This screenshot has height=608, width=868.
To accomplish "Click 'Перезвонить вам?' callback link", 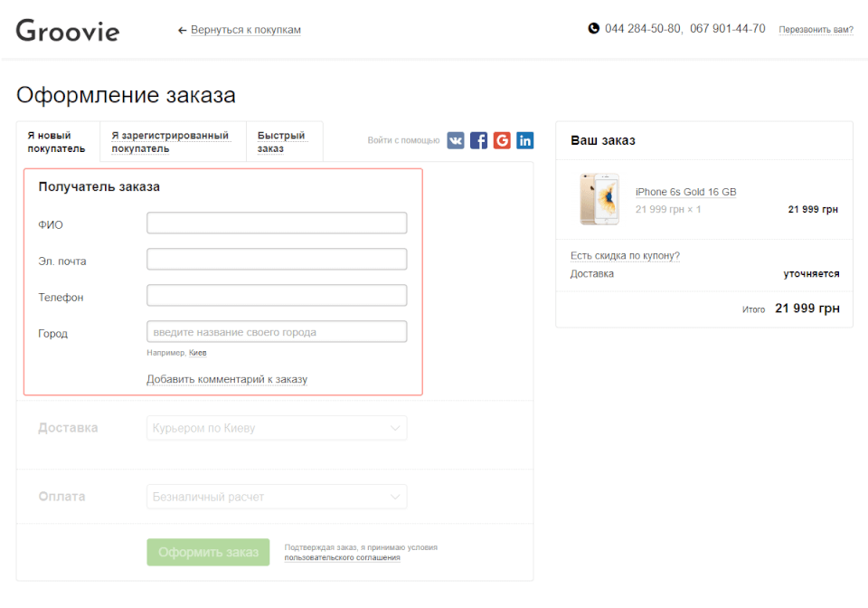I will (816, 30).
